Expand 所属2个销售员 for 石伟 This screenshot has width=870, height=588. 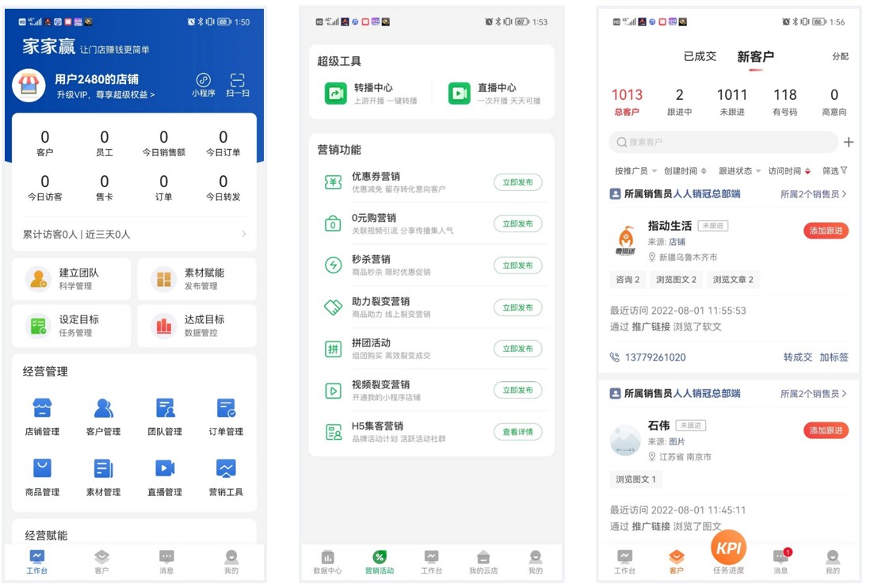pyautogui.click(x=814, y=394)
